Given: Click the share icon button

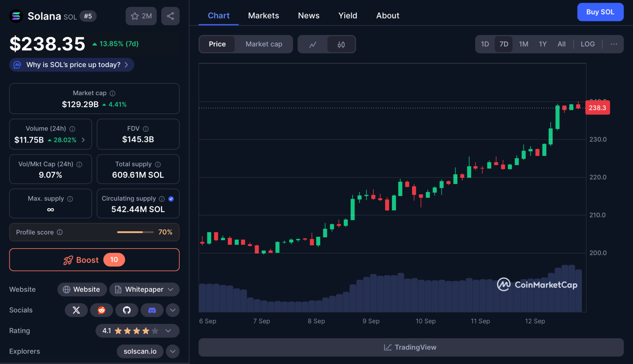Looking at the screenshot, I should coord(170,16).
